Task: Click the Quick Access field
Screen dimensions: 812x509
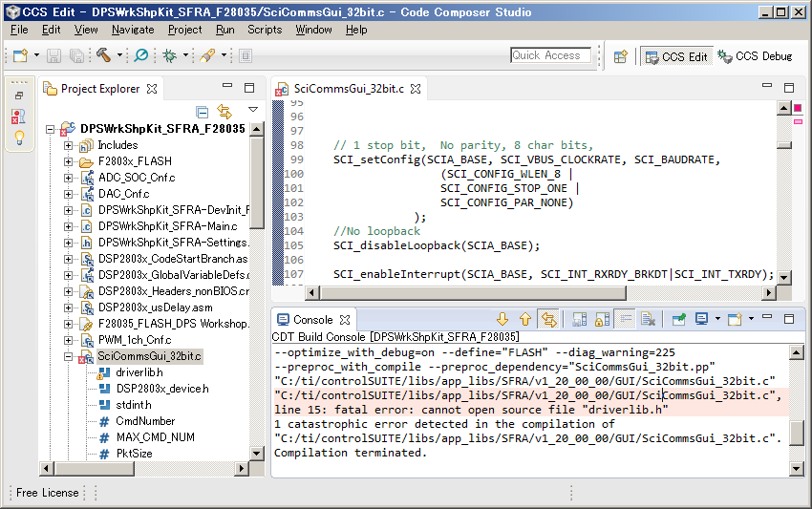Action: tap(550, 55)
